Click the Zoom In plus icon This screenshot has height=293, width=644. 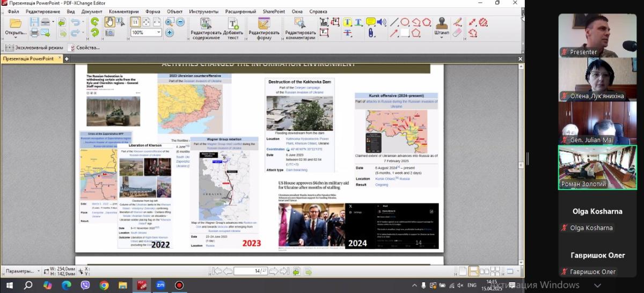point(170,33)
